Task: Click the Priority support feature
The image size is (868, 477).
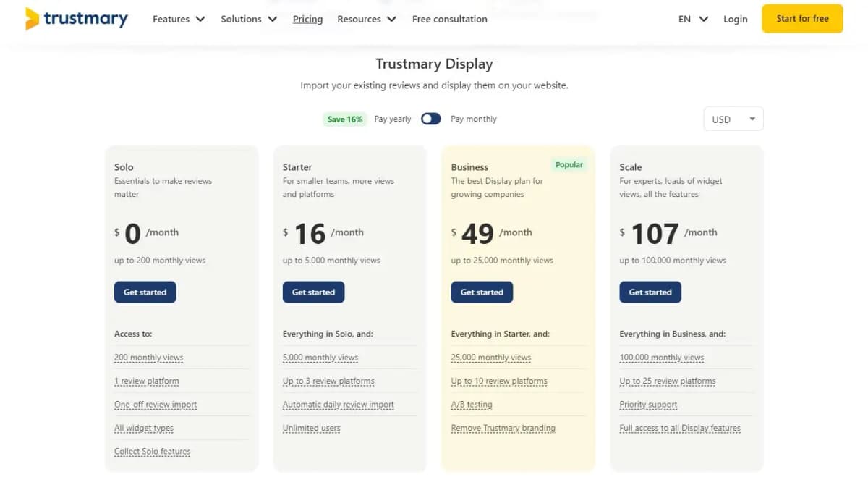Action: click(648, 405)
